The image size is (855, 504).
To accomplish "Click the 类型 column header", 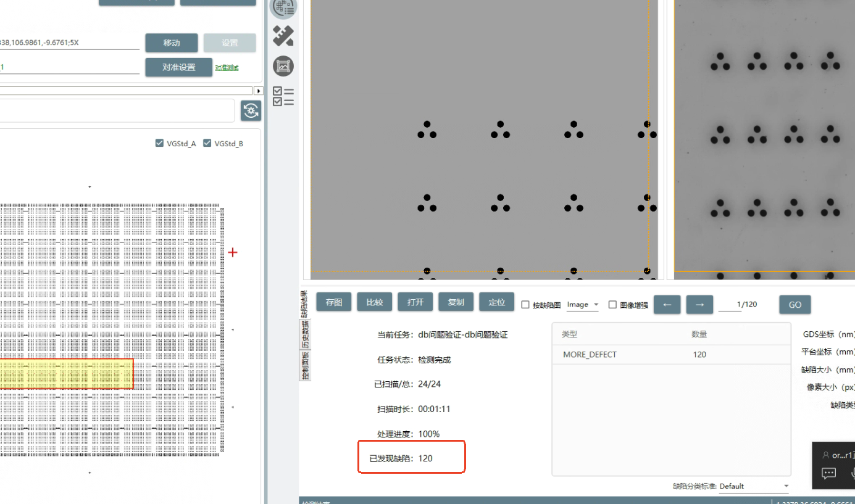I will [x=569, y=334].
